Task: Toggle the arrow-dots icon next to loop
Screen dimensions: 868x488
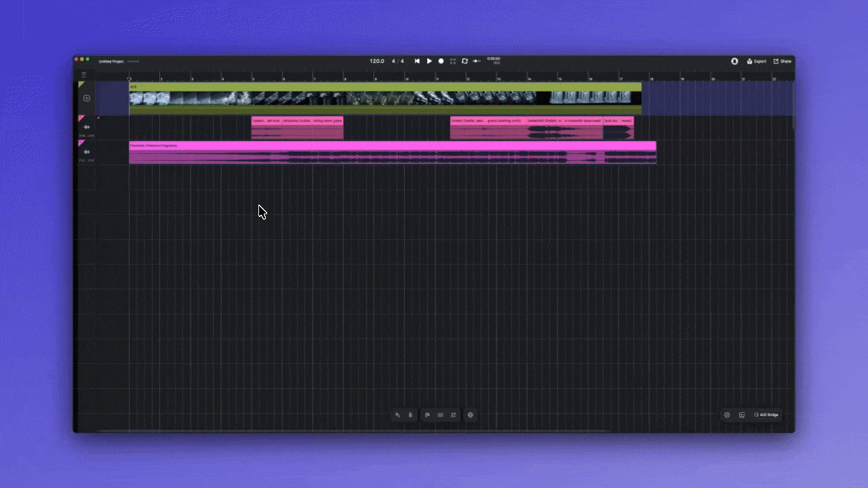Action: pyautogui.click(x=477, y=61)
